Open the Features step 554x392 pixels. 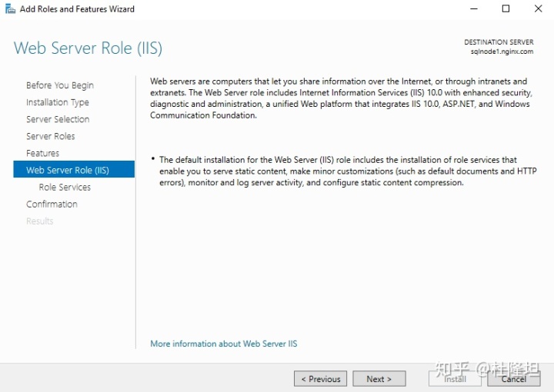[43, 153]
